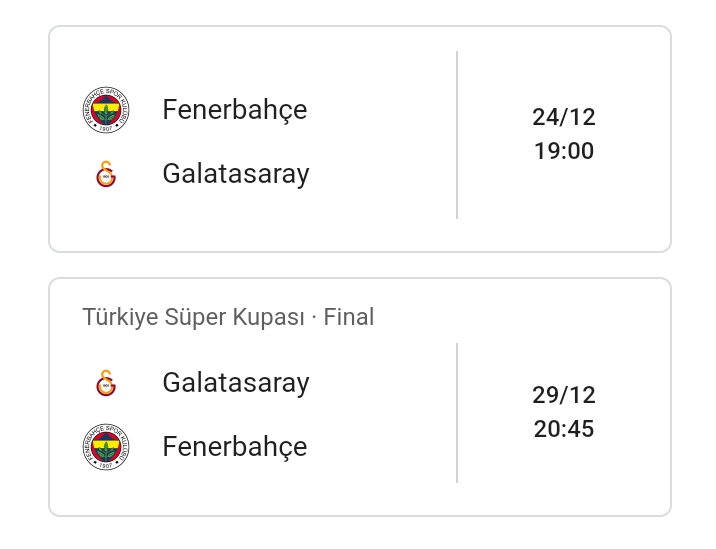The width and height of the screenshot is (716, 549).
Task: Select the 20:45 kickoff time
Action: (x=564, y=429)
